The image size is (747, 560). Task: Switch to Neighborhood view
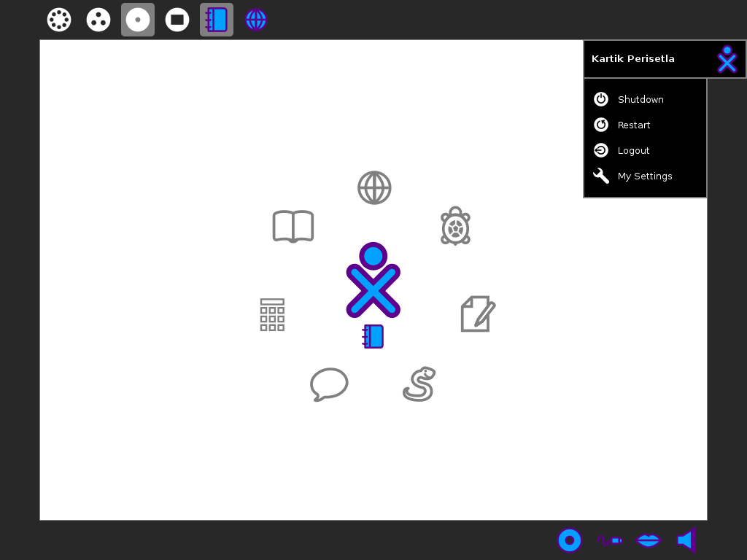click(59, 20)
